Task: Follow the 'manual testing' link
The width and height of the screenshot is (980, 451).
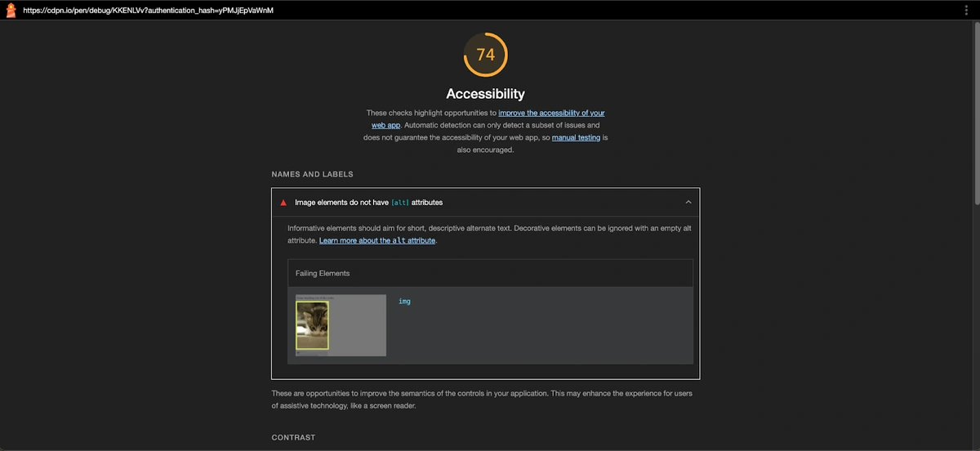Action: click(x=576, y=138)
